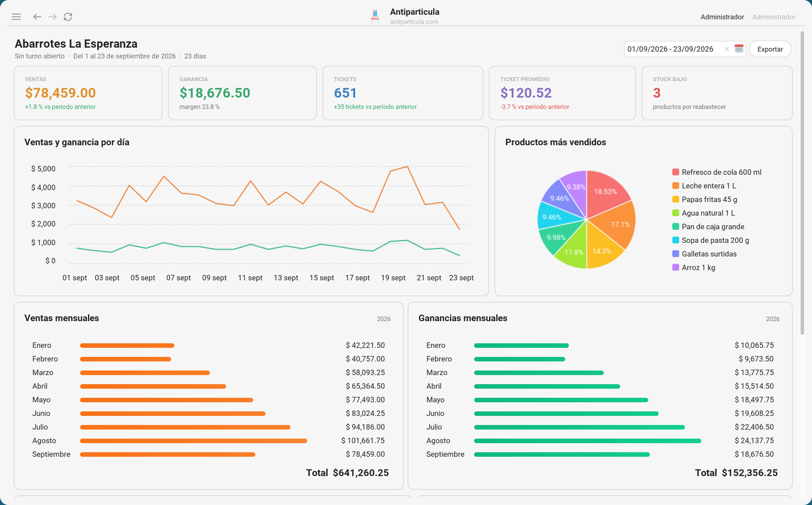Click the Abril label in Ventas mensuales

(40, 386)
